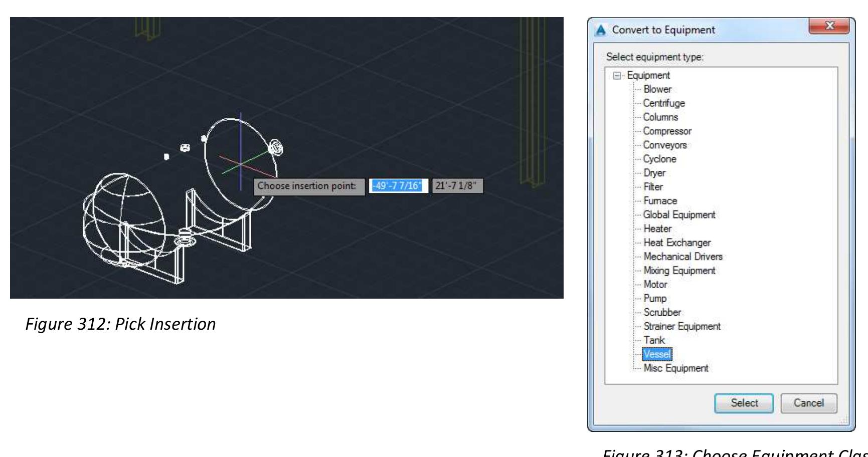Viewport: 868px width, 457px height.
Task: Choose Mixing Equipment type
Action: tap(679, 271)
